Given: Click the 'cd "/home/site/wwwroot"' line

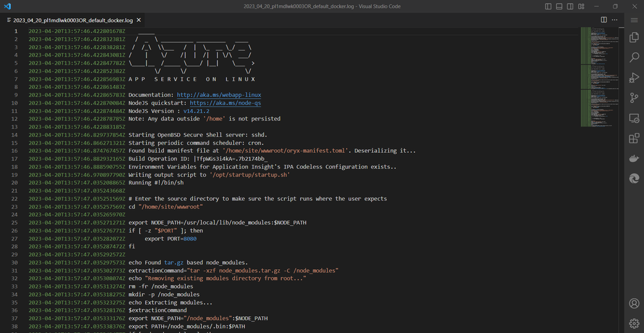Looking at the screenshot, I should coord(166,207).
